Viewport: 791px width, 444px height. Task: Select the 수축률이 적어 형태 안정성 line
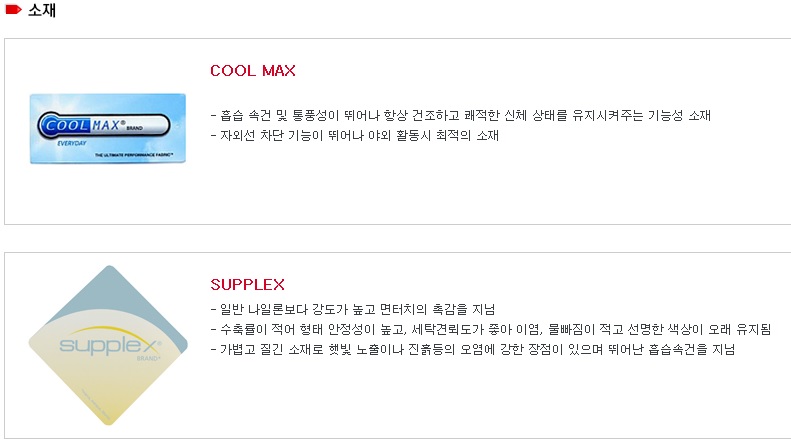click(x=490, y=329)
